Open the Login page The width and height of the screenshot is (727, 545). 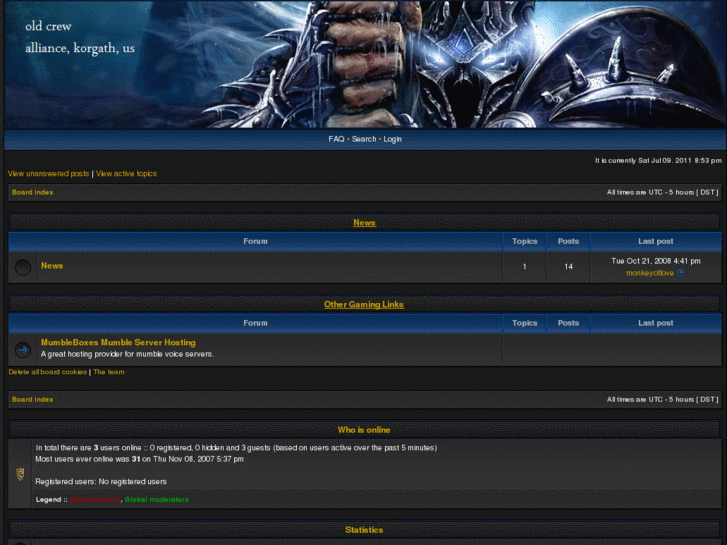392,139
